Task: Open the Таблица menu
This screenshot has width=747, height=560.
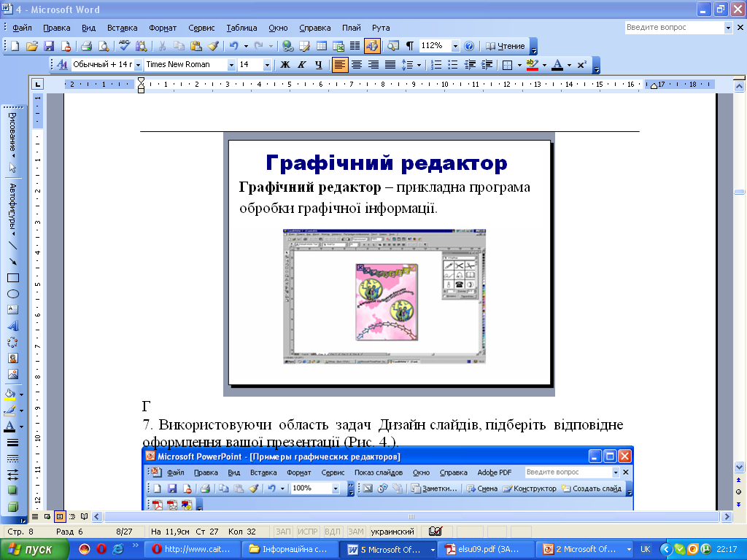Action: coord(241,28)
